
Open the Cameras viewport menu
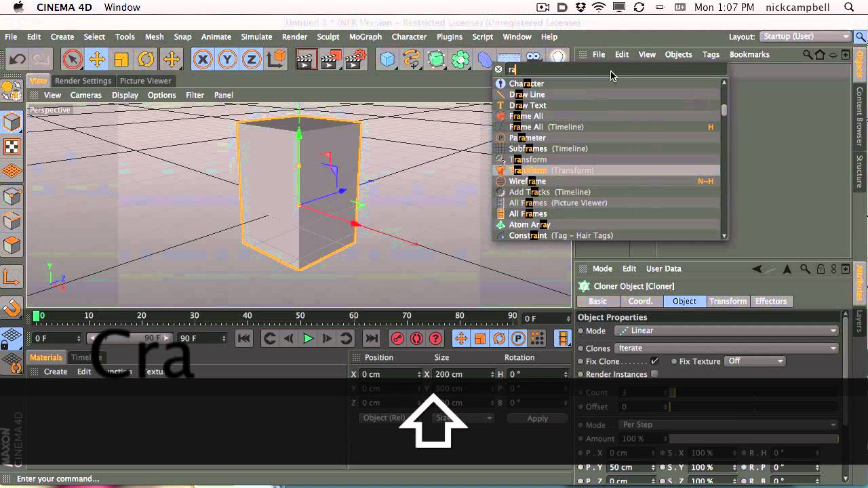point(86,95)
